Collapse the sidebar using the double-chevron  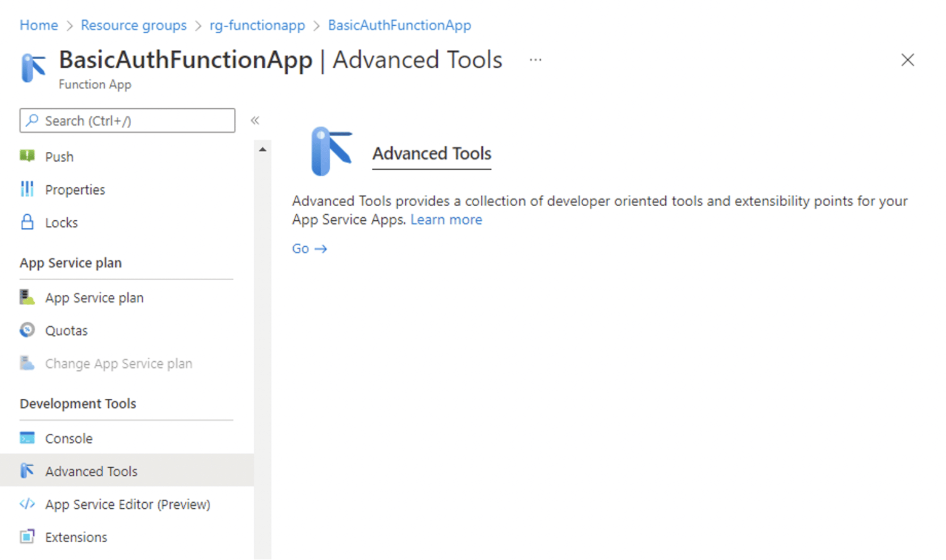tap(254, 120)
